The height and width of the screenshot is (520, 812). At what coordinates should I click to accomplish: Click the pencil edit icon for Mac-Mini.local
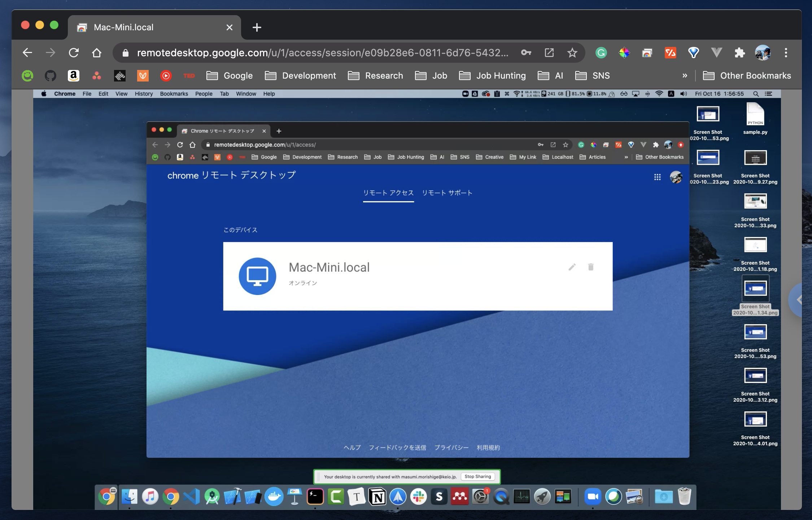pyautogui.click(x=572, y=267)
